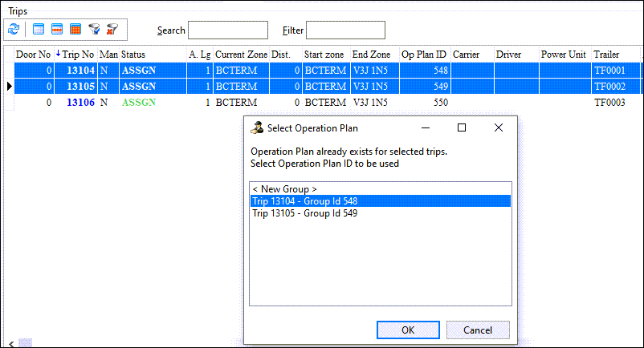Viewport: 644px width, 348px height.
Task: Sort by the Trip No column header
Action: click(78, 55)
